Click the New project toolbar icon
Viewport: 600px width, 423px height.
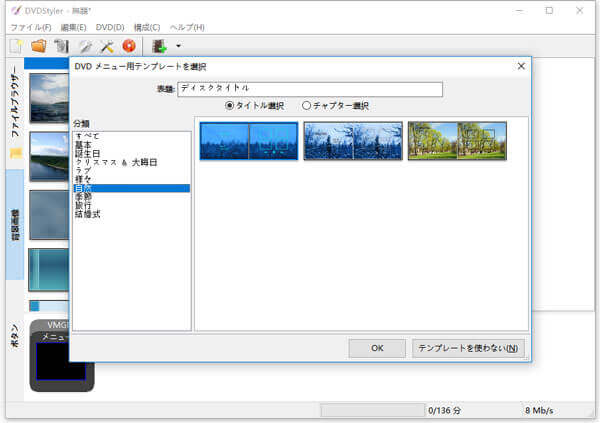pos(16,46)
